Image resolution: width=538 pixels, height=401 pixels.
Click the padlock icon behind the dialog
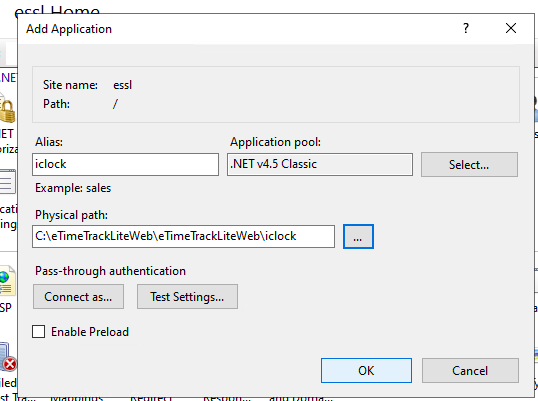[8, 110]
